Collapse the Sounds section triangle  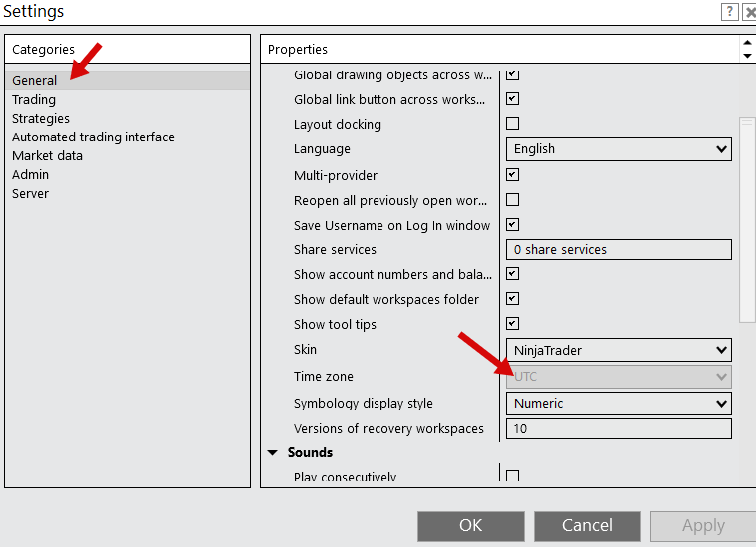pos(273,453)
